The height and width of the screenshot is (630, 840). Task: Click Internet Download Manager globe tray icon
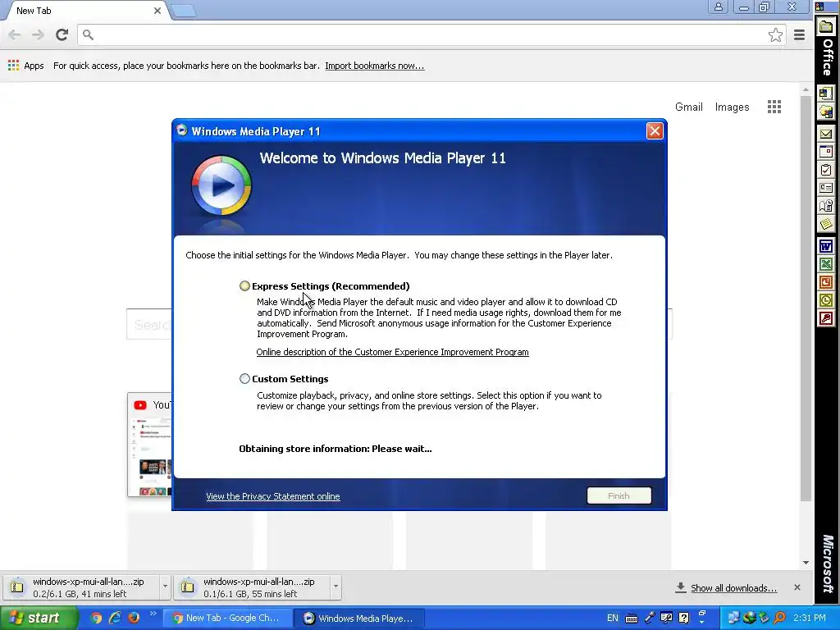[x=749, y=618]
